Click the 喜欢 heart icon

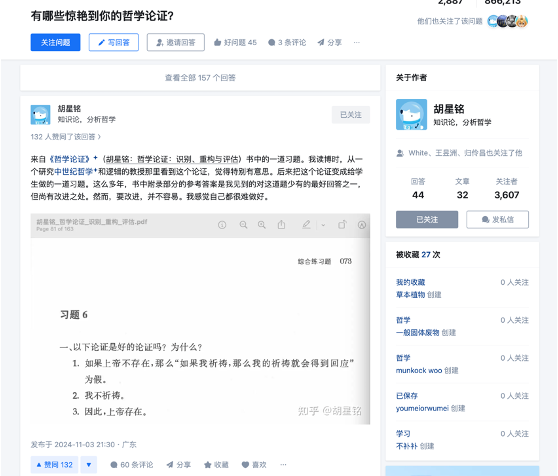(245, 465)
